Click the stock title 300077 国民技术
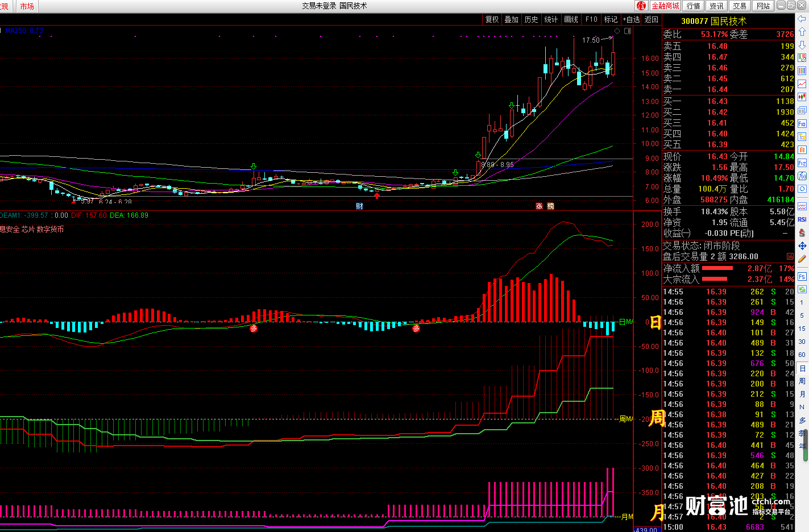This screenshot has width=809, height=532. point(713,21)
